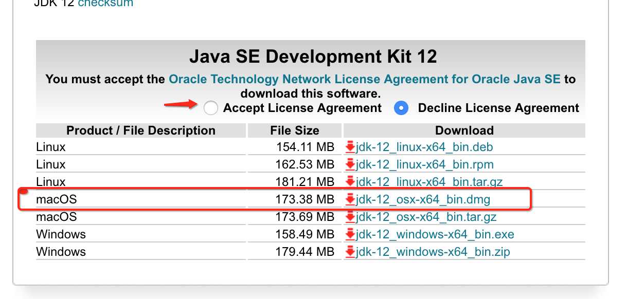Click the Linux cell in the 154.11 MB row
This screenshot has height=299, width=644.
[141, 147]
